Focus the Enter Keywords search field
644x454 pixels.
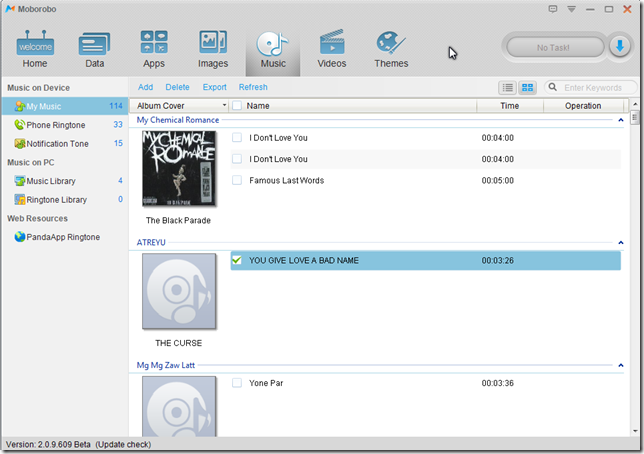tap(593, 88)
